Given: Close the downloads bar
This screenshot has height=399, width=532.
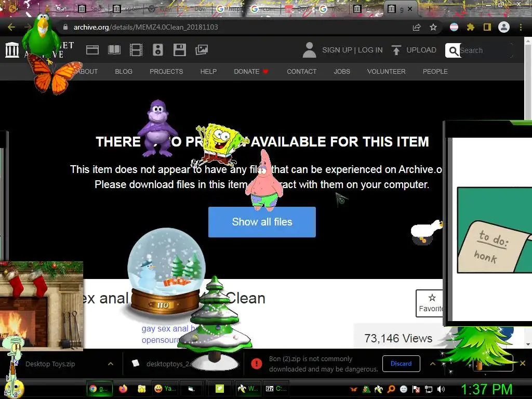Looking at the screenshot, I should [523, 363].
